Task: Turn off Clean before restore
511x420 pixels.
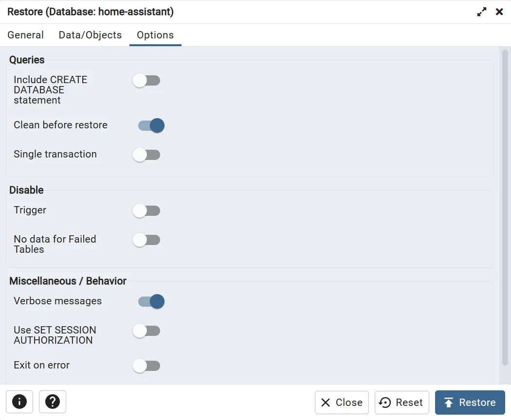Action: (x=151, y=125)
